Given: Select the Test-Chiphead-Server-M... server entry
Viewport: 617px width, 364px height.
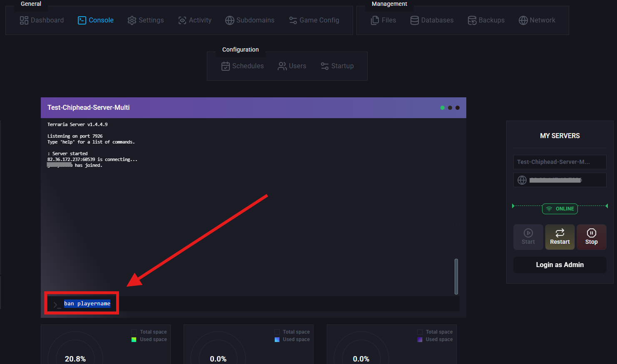Looking at the screenshot, I should pyautogui.click(x=560, y=162).
